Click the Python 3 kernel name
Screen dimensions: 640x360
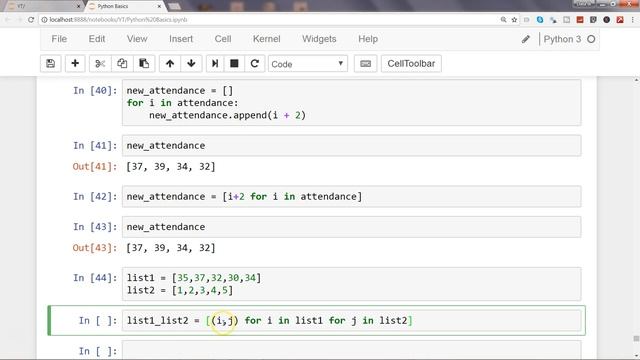[562, 39]
